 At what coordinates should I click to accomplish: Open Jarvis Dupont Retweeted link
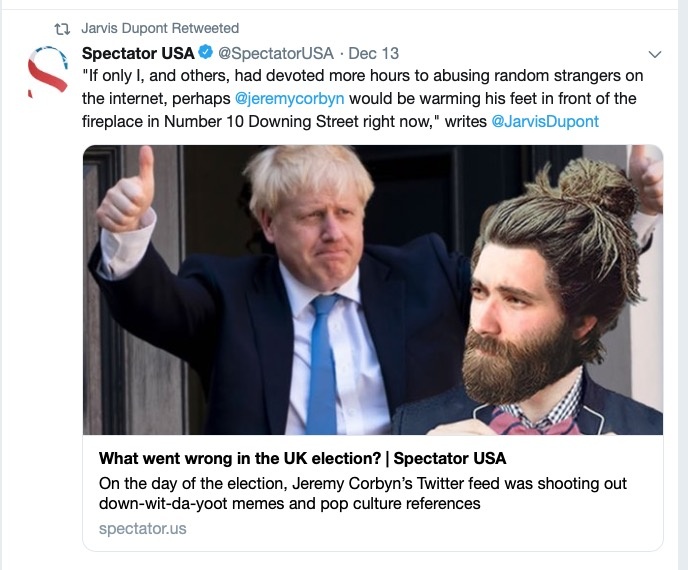pos(160,29)
